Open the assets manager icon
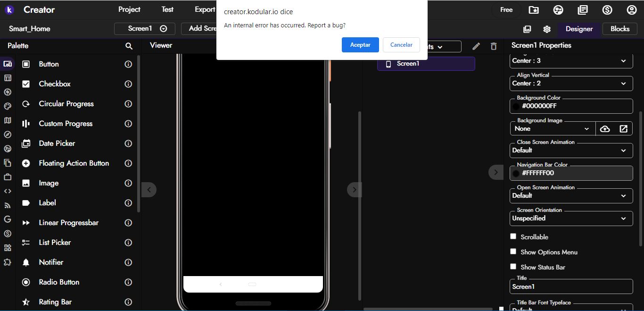Screen dimensions: 644x311 pos(527,29)
